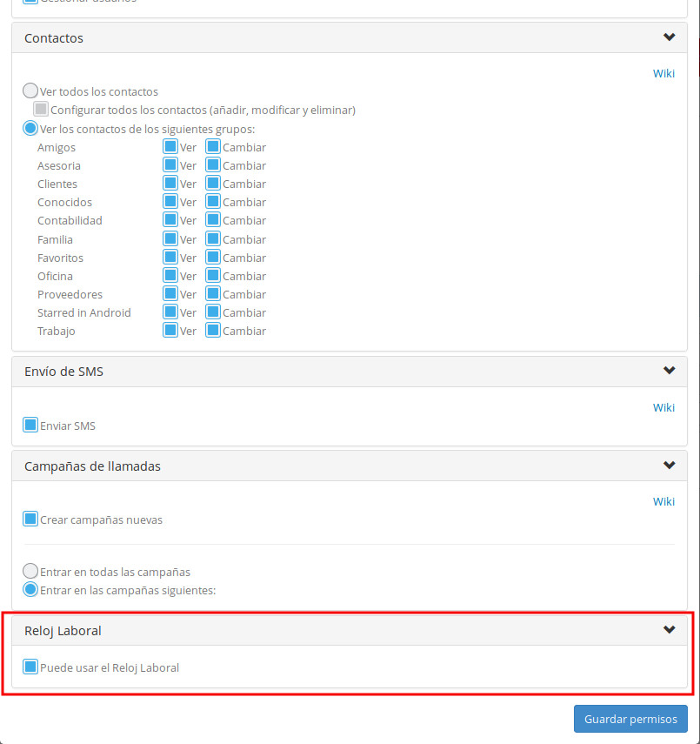Toggle Cambiar checkbox for Clientes group

click(x=213, y=184)
